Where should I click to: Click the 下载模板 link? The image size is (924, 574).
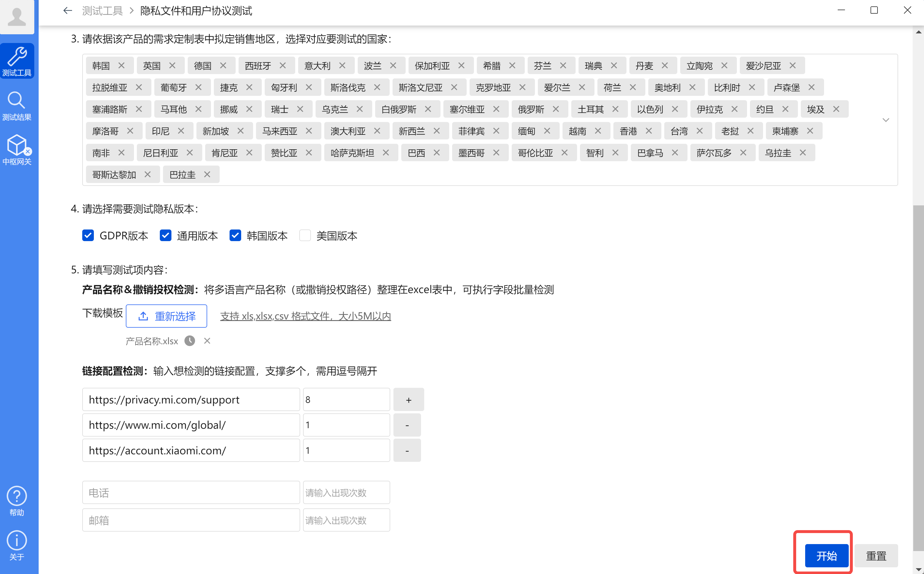(x=103, y=313)
